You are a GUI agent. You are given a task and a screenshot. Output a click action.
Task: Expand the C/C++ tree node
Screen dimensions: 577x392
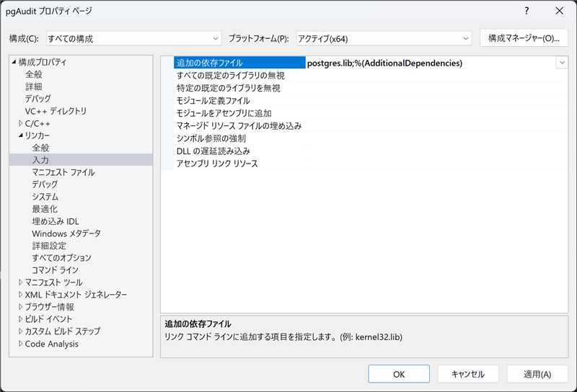coord(21,123)
